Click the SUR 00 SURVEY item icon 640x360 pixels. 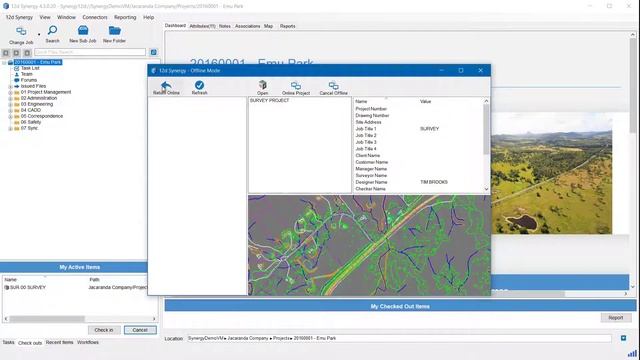tap(7, 287)
